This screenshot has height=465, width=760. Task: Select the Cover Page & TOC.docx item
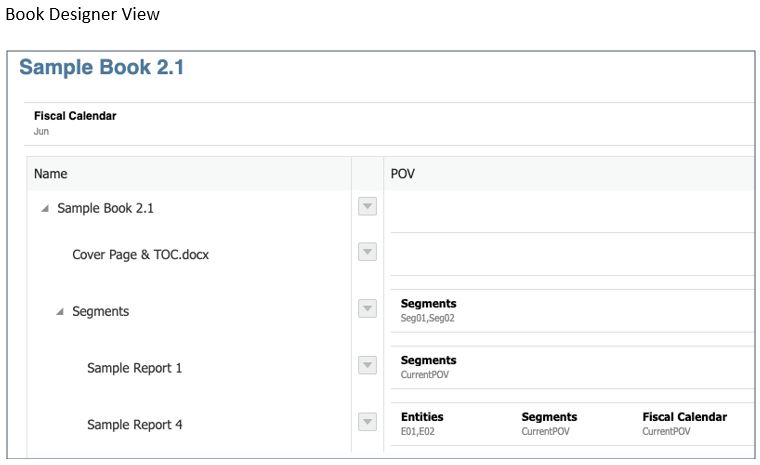click(x=140, y=254)
